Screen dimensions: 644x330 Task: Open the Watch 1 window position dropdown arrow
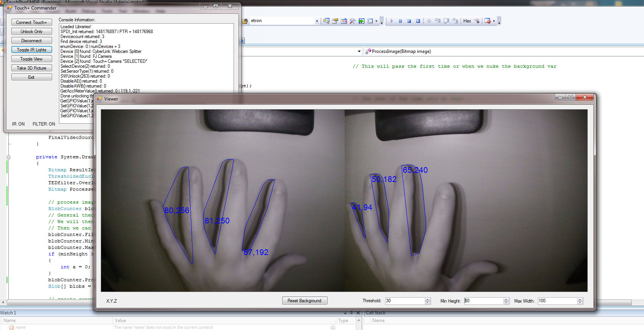[x=345, y=313]
